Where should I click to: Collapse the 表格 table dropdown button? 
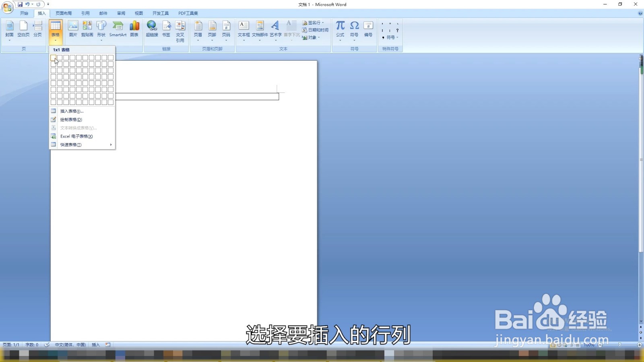pyautogui.click(x=56, y=31)
